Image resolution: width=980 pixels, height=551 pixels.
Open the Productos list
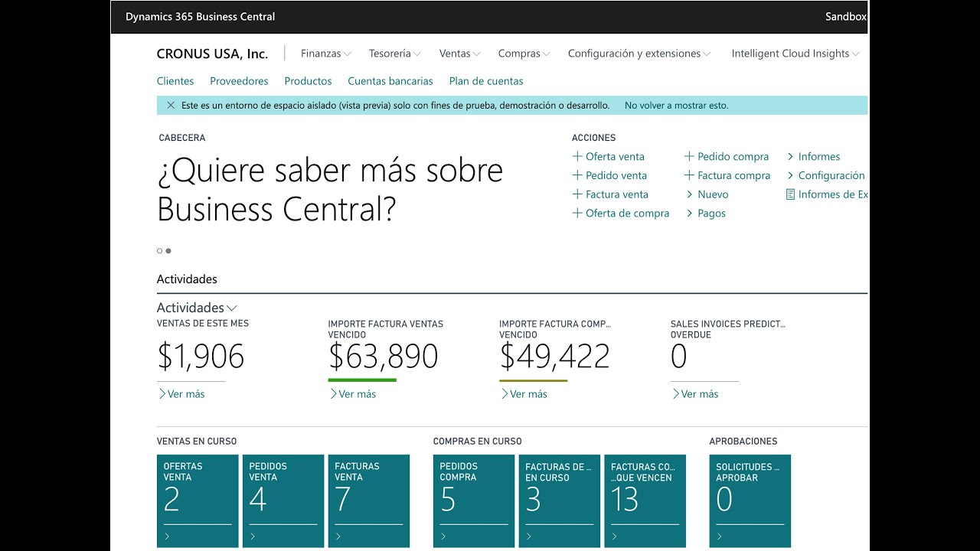tap(308, 81)
